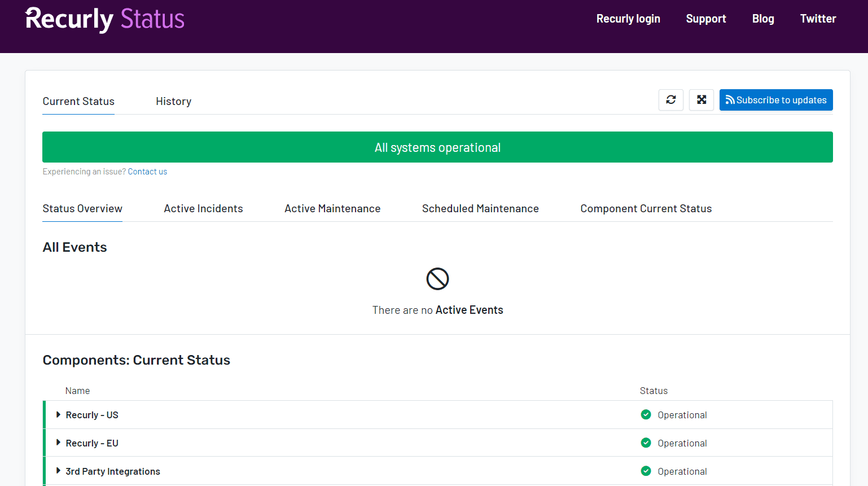Viewport: 868px width, 486px height.
Task: Switch to the History tab
Action: coord(173,101)
